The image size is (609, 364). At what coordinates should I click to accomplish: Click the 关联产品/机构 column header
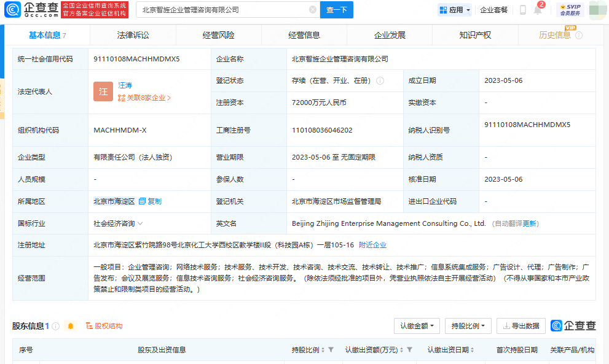tap(572, 350)
